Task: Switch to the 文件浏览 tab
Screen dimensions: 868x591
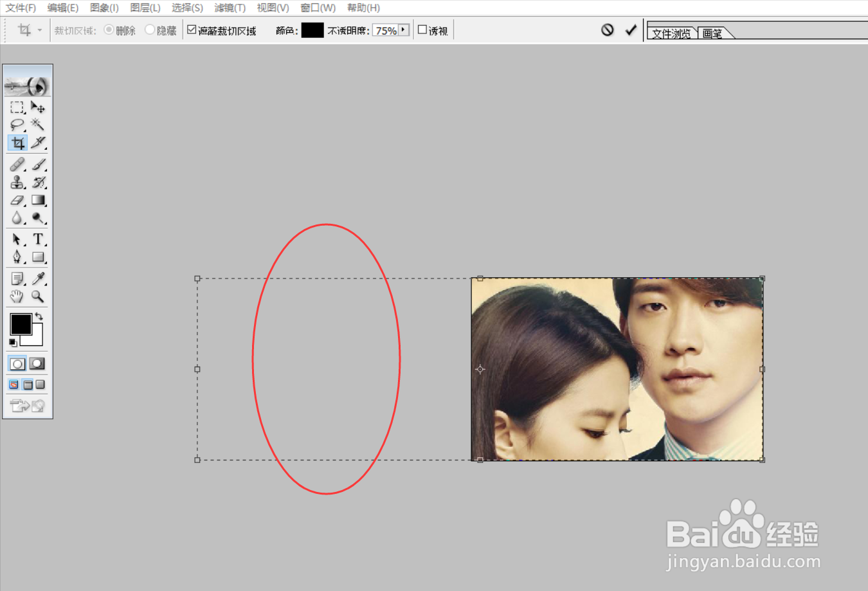Action: 671,33
